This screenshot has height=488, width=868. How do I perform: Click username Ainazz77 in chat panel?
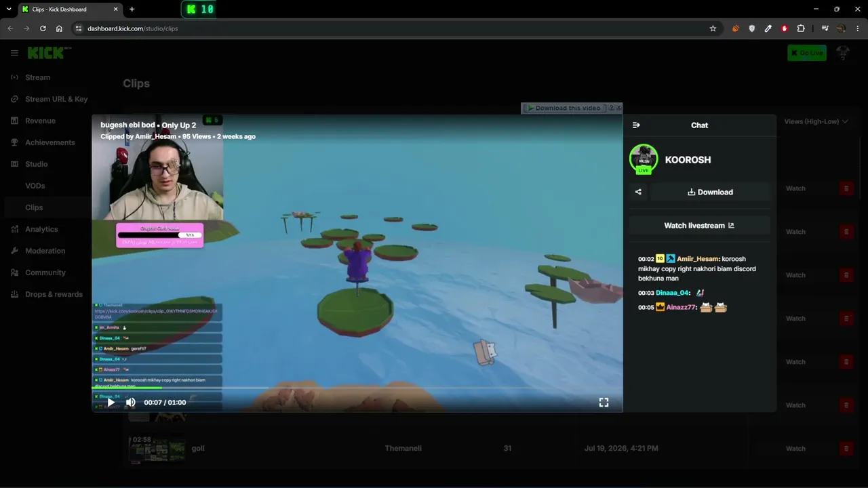pyautogui.click(x=680, y=308)
